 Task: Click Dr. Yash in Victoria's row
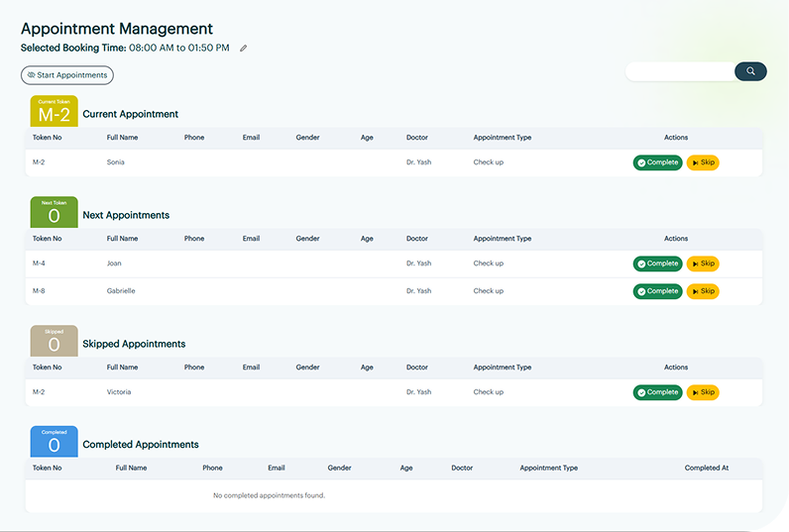click(418, 392)
